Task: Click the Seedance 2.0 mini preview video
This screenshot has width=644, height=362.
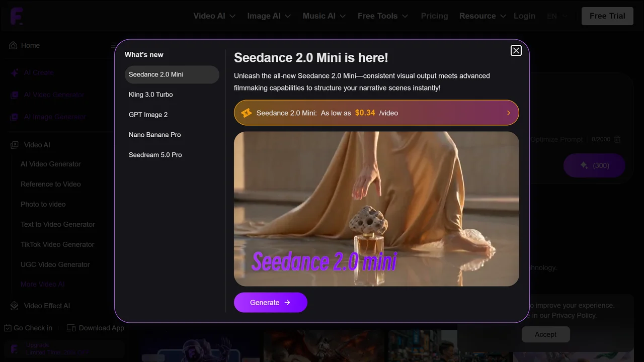Action: (376, 209)
